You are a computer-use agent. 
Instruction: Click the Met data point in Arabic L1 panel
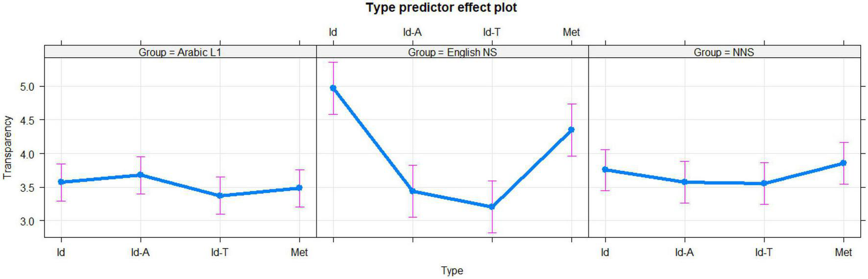point(299,188)
